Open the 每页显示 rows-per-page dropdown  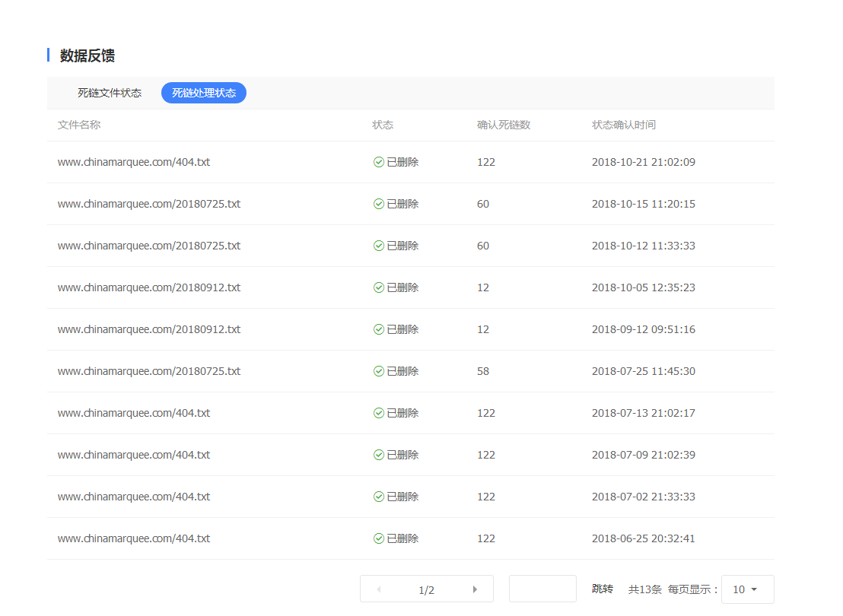747,589
